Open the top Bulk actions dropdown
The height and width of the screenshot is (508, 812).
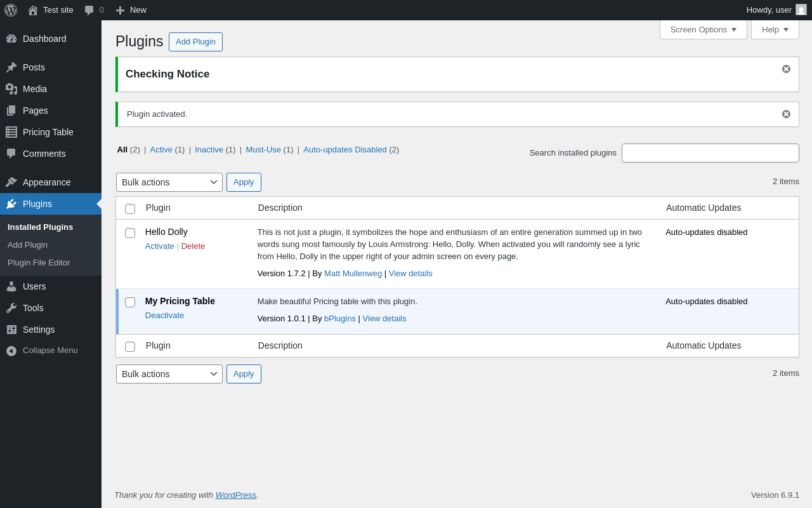169,182
